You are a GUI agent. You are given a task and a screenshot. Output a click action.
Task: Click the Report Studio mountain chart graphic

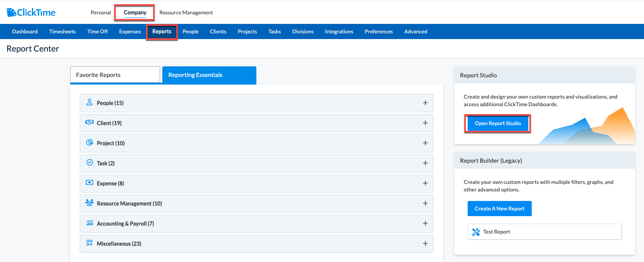pyautogui.click(x=587, y=126)
